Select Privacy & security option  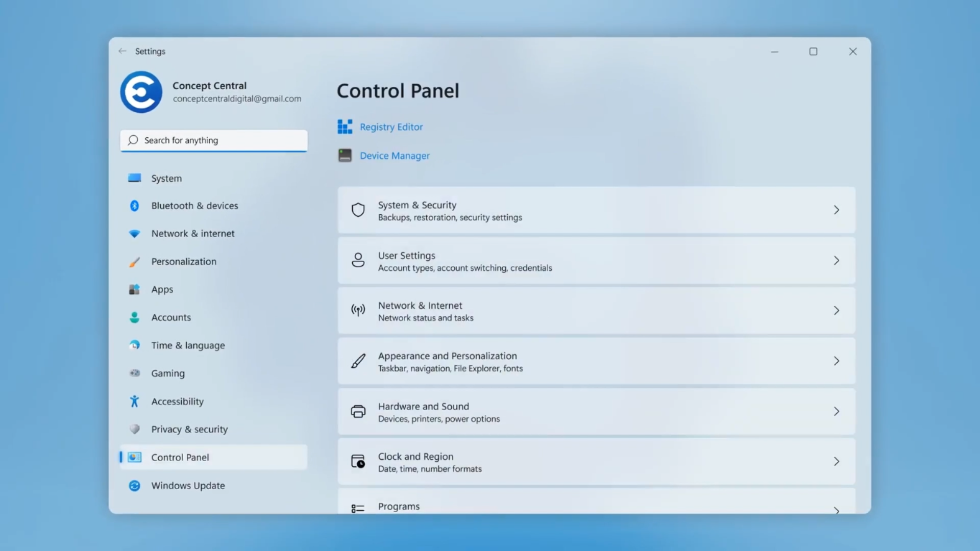189,429
